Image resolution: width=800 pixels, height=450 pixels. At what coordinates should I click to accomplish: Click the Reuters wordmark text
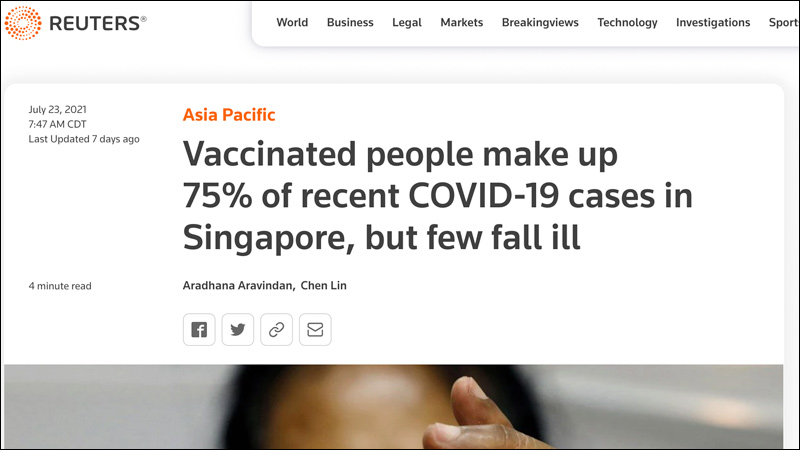tap(95, 23)
